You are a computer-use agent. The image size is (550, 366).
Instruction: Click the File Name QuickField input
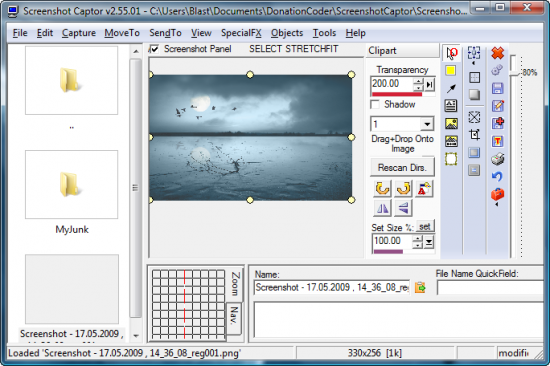(x=490, y=288)
